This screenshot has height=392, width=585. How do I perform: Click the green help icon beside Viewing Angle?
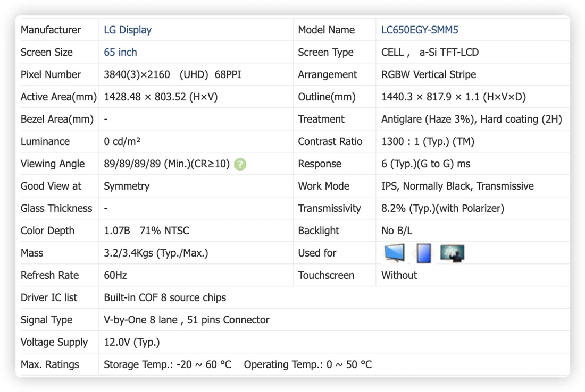pos(240,164)
